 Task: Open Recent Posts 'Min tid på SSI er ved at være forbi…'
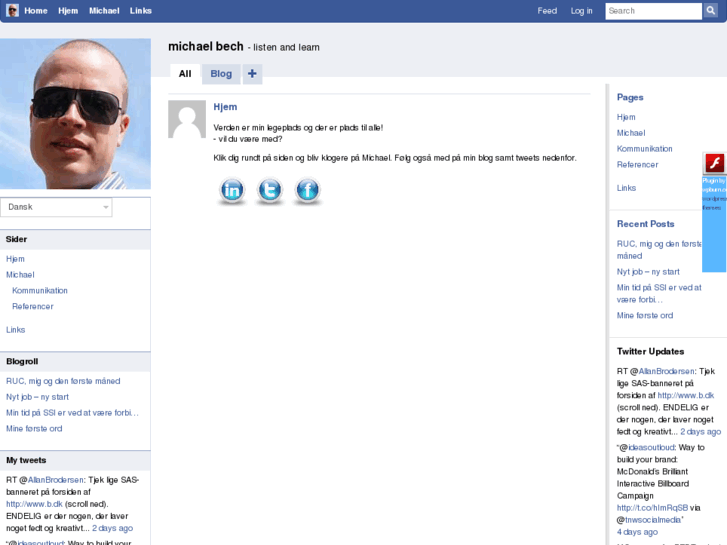click(659, 294)
